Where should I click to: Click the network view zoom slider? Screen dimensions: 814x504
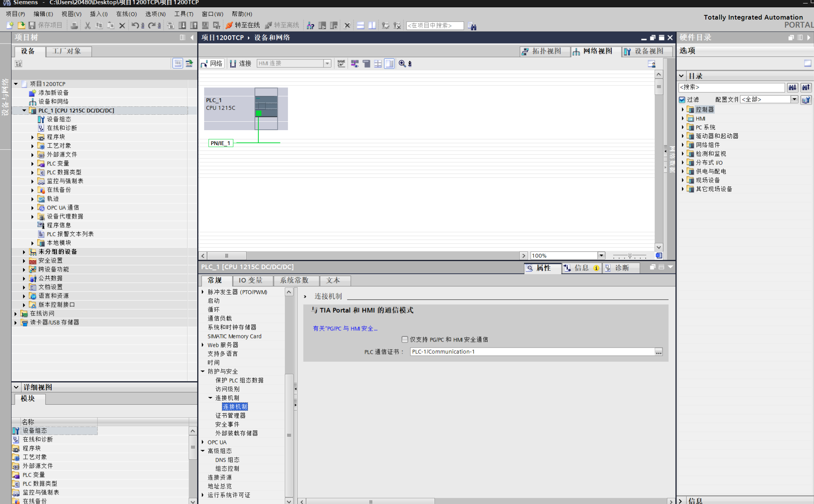(630, 256)
